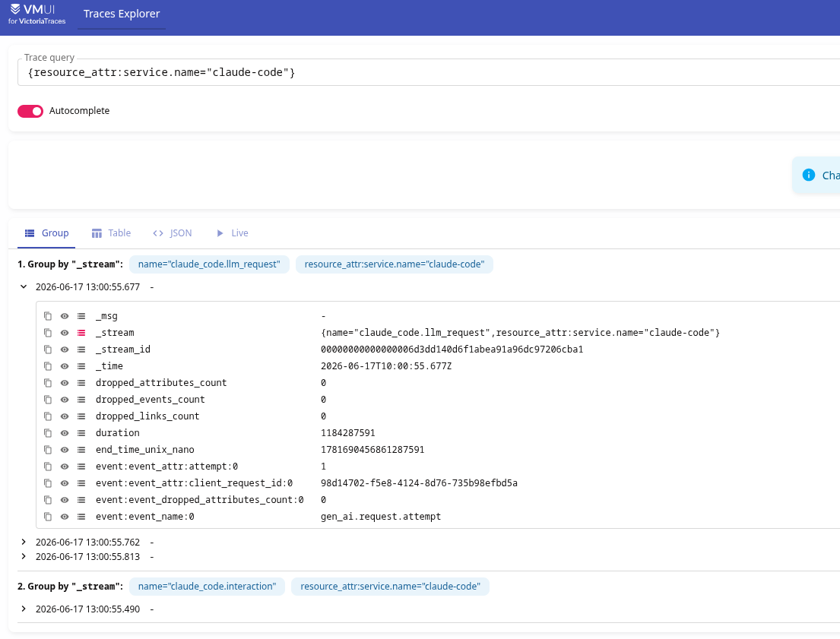Copy the duration field value
This screenshot has width=840, height=639.
coord(48,433)
